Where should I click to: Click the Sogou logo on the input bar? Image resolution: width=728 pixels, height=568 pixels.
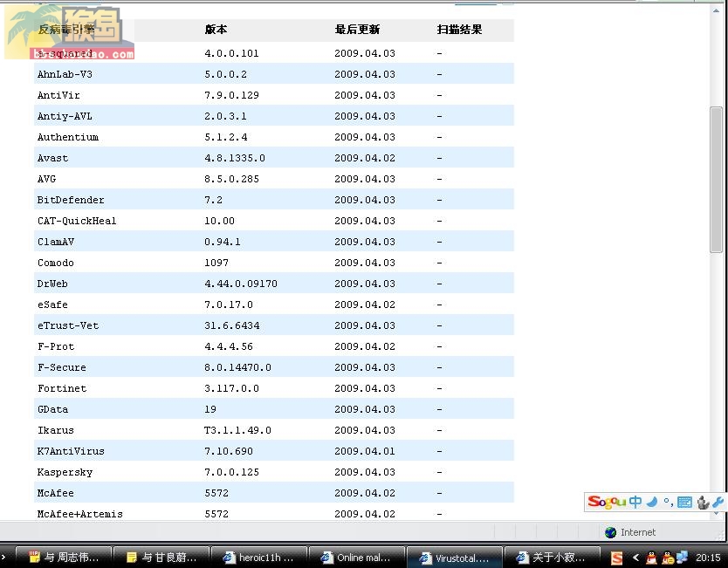click(607, 502)
